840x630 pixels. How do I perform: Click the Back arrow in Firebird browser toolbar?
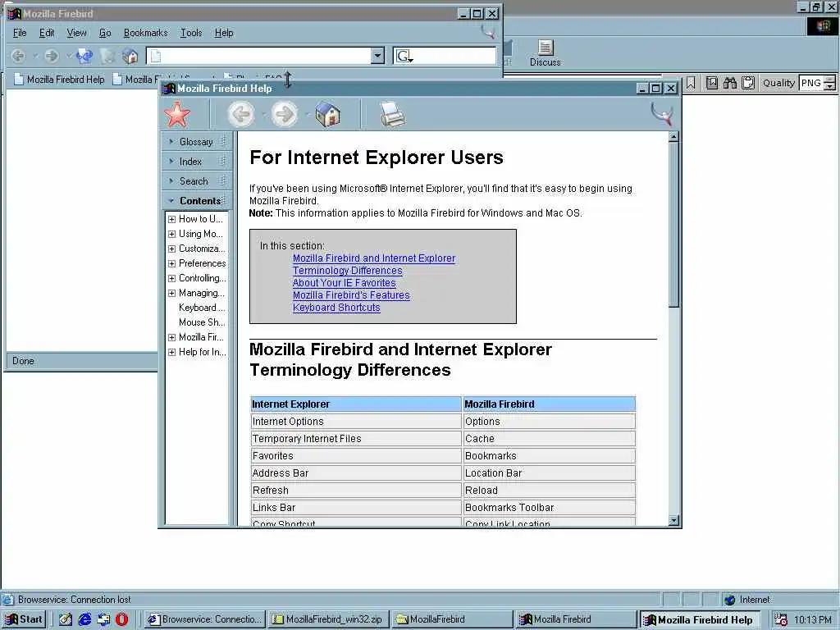pyautogui.click(x=18, y=56)
